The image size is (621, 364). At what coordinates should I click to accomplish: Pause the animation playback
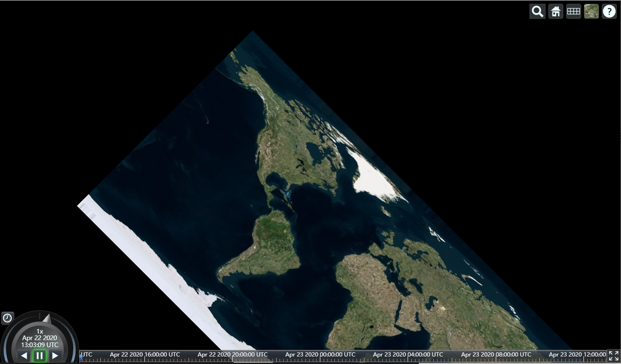(x=39, y=355)
